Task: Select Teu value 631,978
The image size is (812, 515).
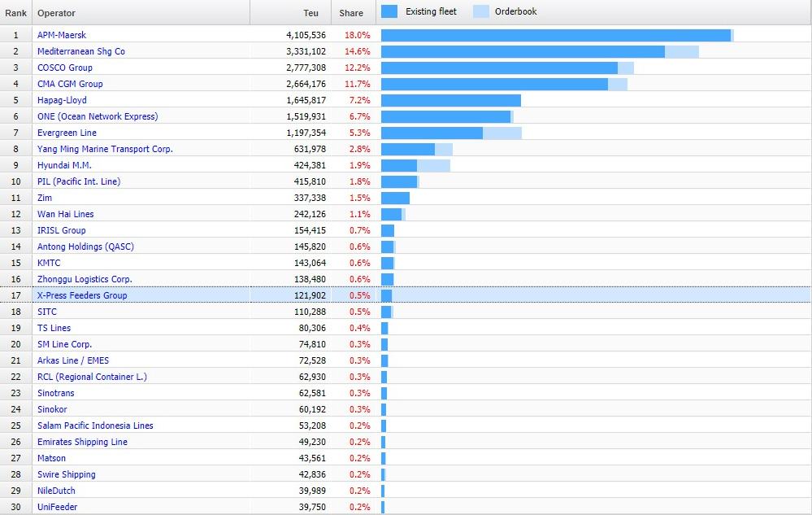Action: [310, 149]
